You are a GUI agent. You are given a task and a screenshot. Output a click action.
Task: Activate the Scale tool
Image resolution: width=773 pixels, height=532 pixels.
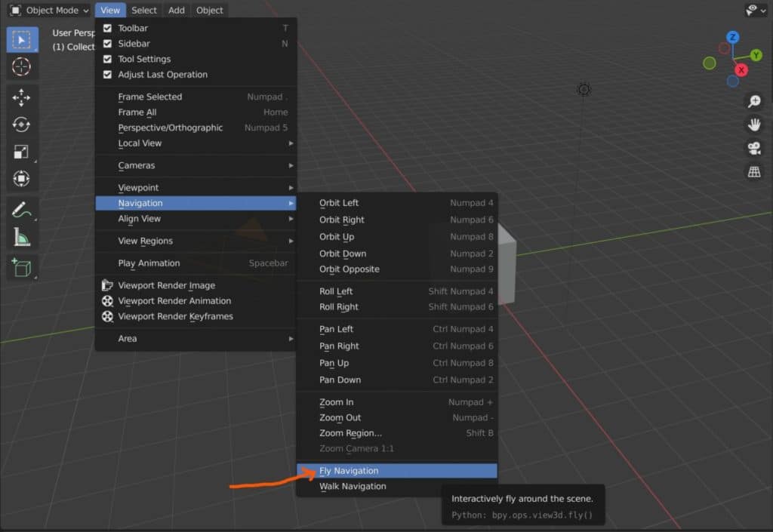21,152
